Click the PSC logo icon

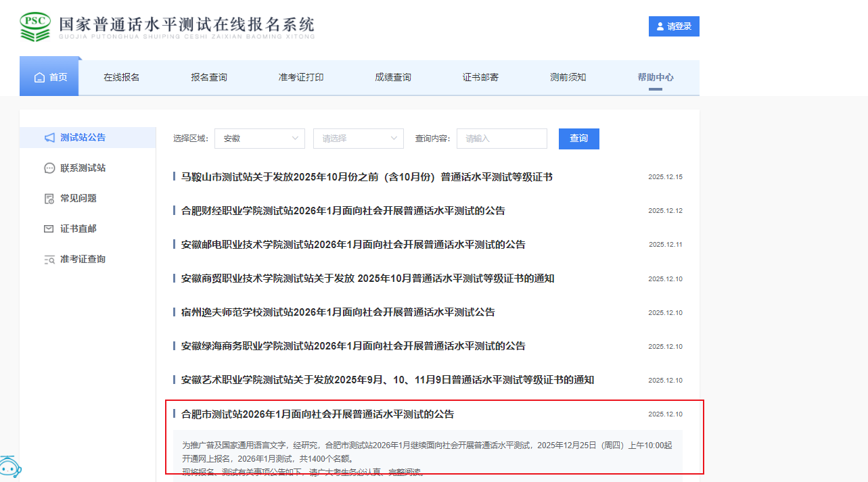pos(35,26)
